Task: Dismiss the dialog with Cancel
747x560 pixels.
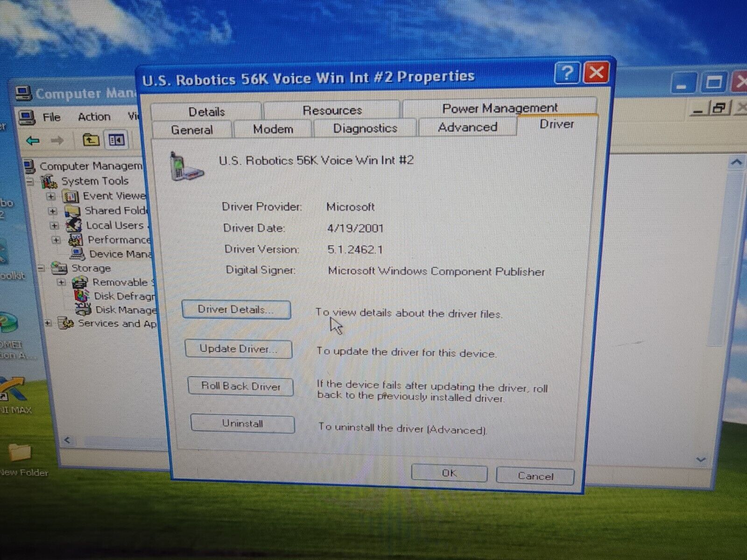Action: click(535, 476)
